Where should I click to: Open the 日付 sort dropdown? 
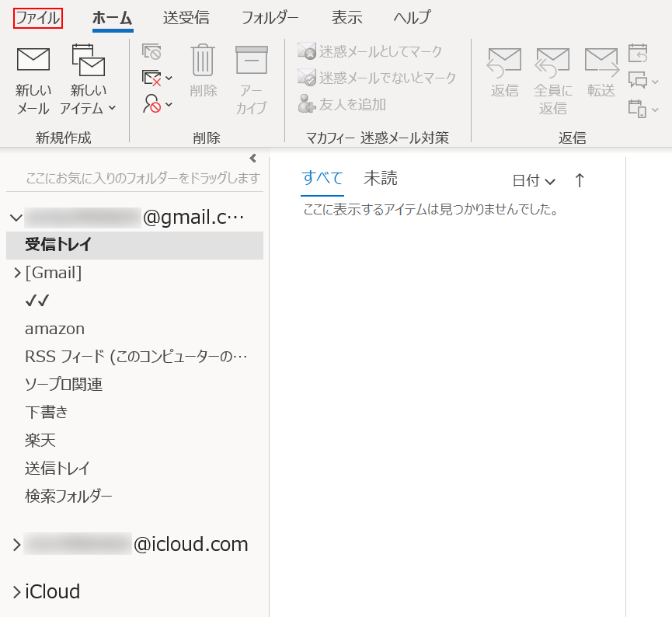coord(534,180)
